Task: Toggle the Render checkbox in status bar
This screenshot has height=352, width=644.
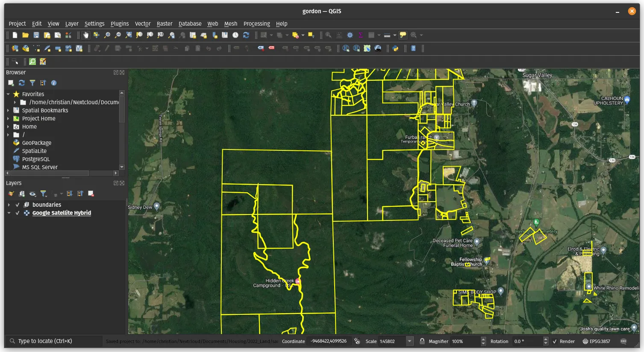Action: coord(555,341)
